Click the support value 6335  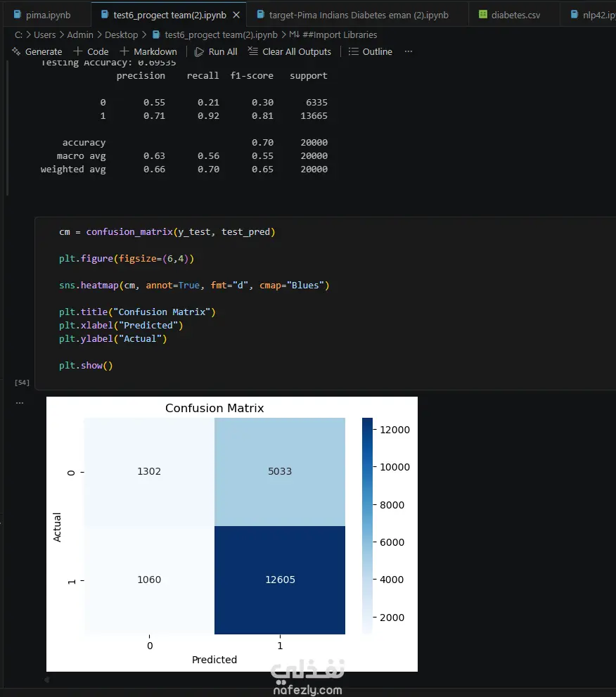coord(316,103)
